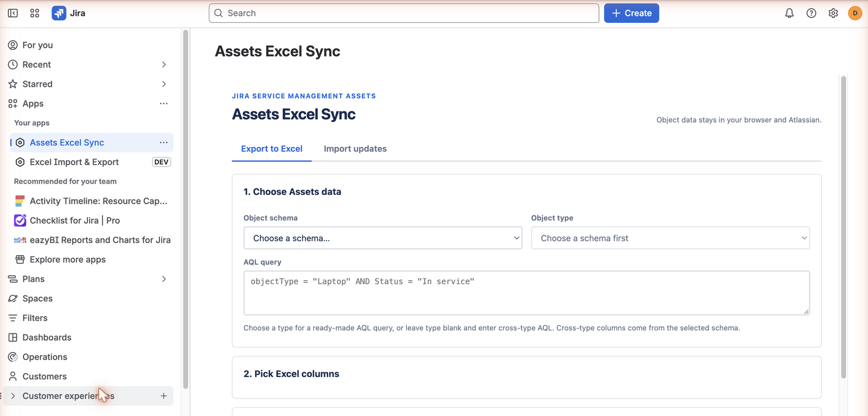The height and width of the screenshot is (416, 868).
Task: Click the sidebar vertical scrollbar
Action: click(186, 209)
